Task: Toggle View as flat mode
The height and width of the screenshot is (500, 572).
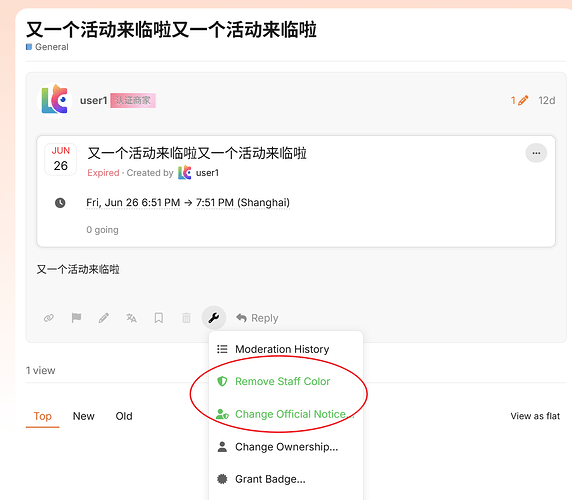Action: [x=535, y=416]
